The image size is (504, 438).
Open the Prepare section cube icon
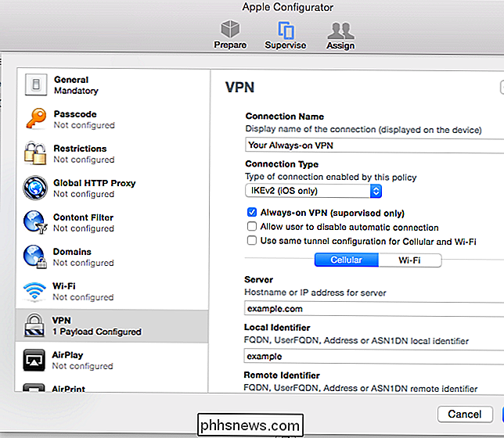point(230,29)
